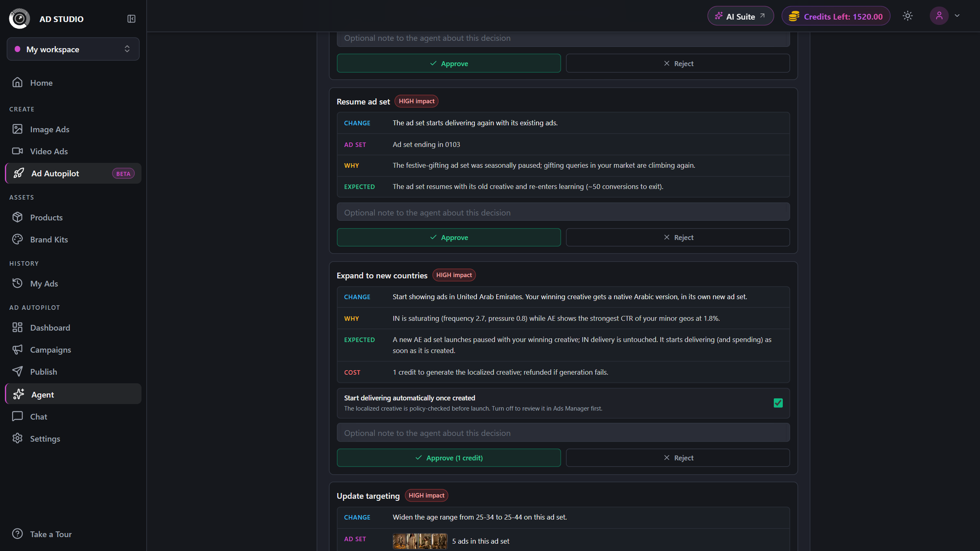The height and width of the screenshot is (551, 980).
Task: Open the AI Suite link button
Action: pos(740,16)
